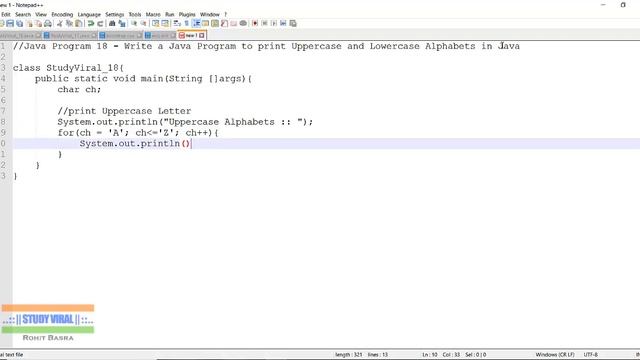Minimize the Notepad++ window
This screenshot has width=640, height=360.
(x=603, y=5)
